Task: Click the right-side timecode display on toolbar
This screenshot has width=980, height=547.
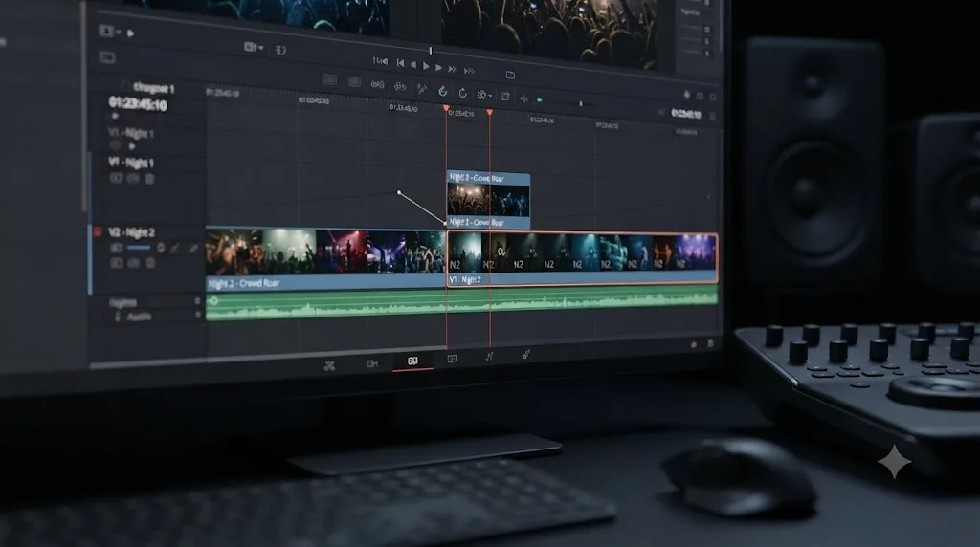Action: coord(685,114)
